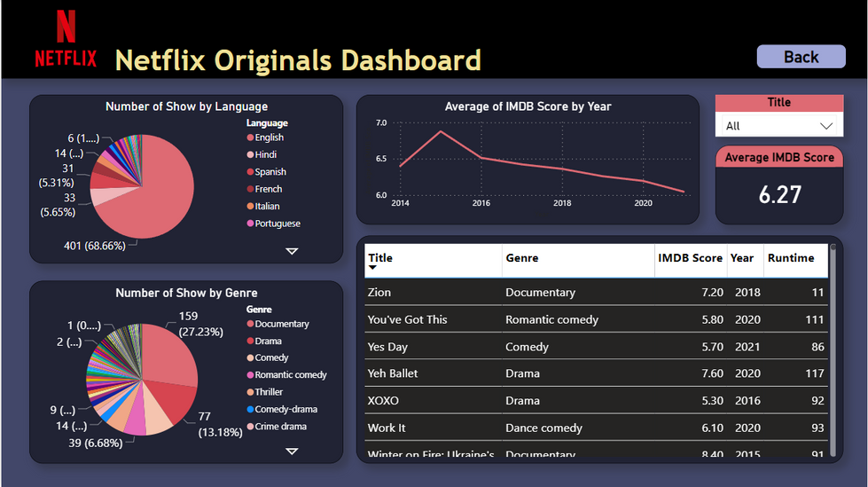This screenshot has height=487, width=868.
Task: Select the Zion table row
Action: (596, 292)
